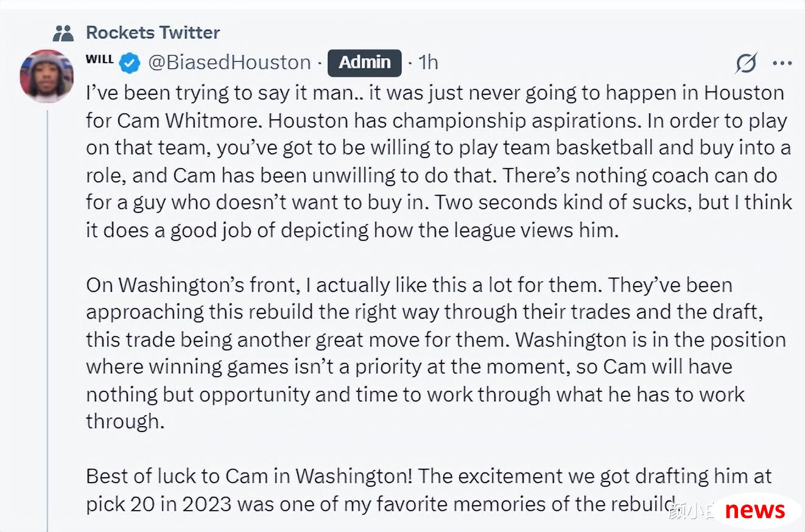Open the Rockets Twitter community link
The height and width of the screenshot is (532, 805).
pos(153,32)
